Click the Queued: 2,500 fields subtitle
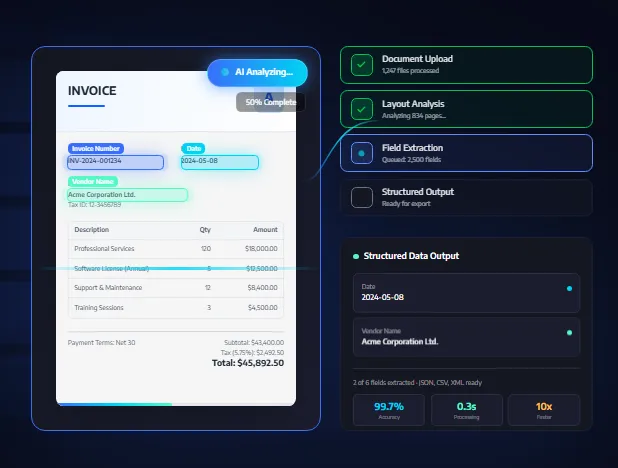Viewport: 618px width, 468px height. [x=411, y=160]
